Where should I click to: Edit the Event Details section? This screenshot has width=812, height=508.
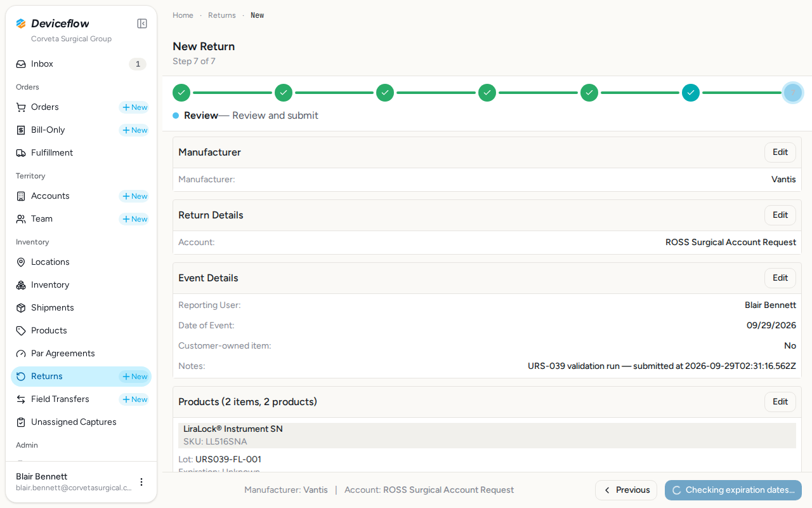coord(780,278)
